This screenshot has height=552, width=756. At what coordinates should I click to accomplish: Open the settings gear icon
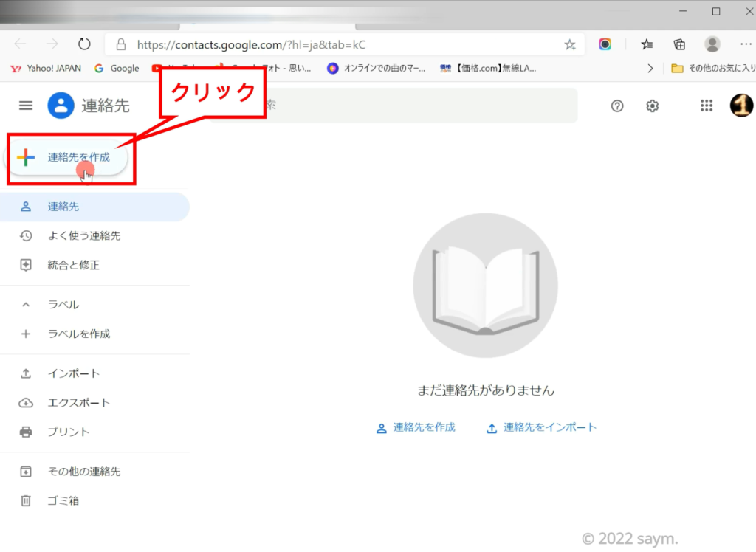(652, 106)
